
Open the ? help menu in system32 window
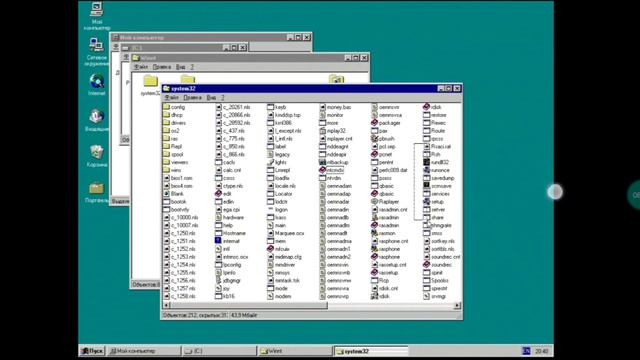click(223, 98)
